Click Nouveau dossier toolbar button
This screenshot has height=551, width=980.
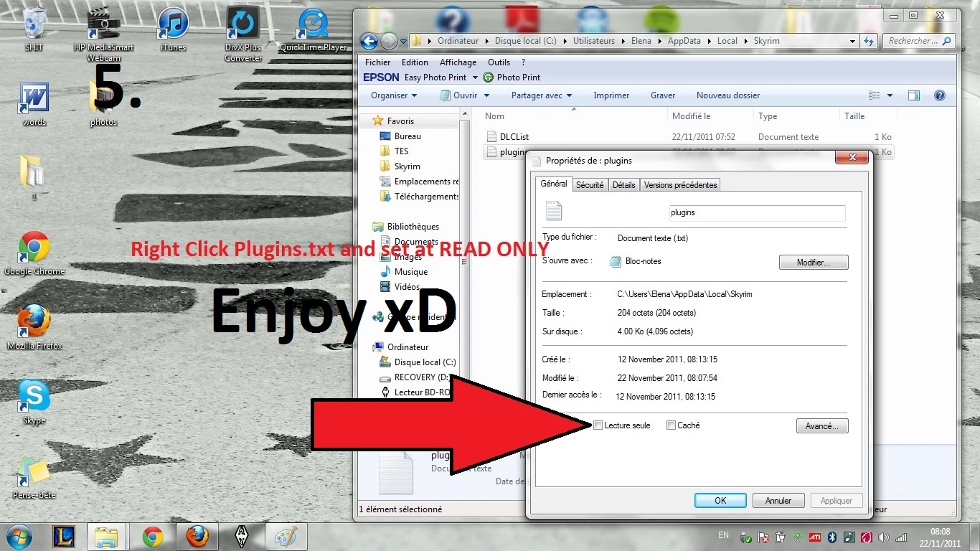click(x=728, y=95)
